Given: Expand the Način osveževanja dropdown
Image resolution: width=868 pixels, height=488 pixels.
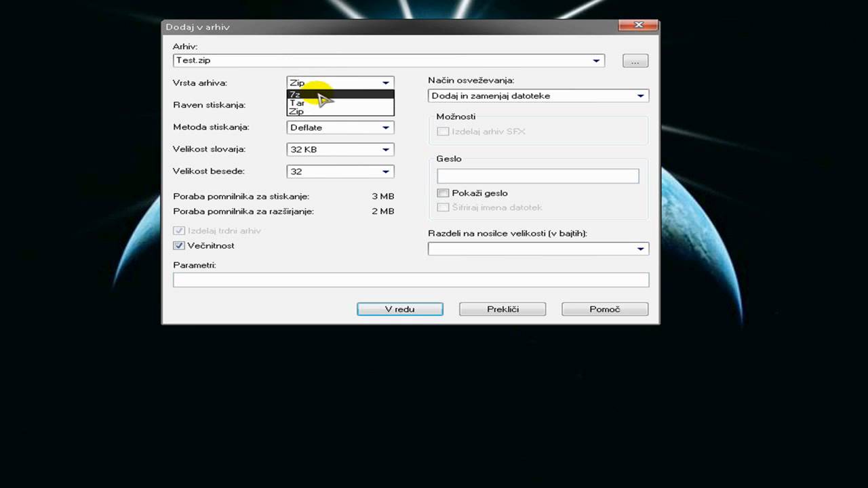Looking at the screenshot, I should pyautogui.click(x=538, y=96).
